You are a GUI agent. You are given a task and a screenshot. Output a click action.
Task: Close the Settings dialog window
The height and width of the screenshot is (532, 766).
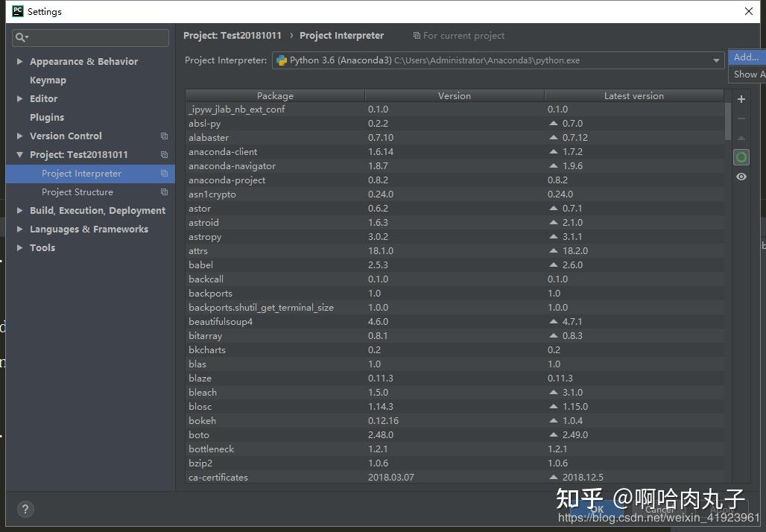coord(748,11)
